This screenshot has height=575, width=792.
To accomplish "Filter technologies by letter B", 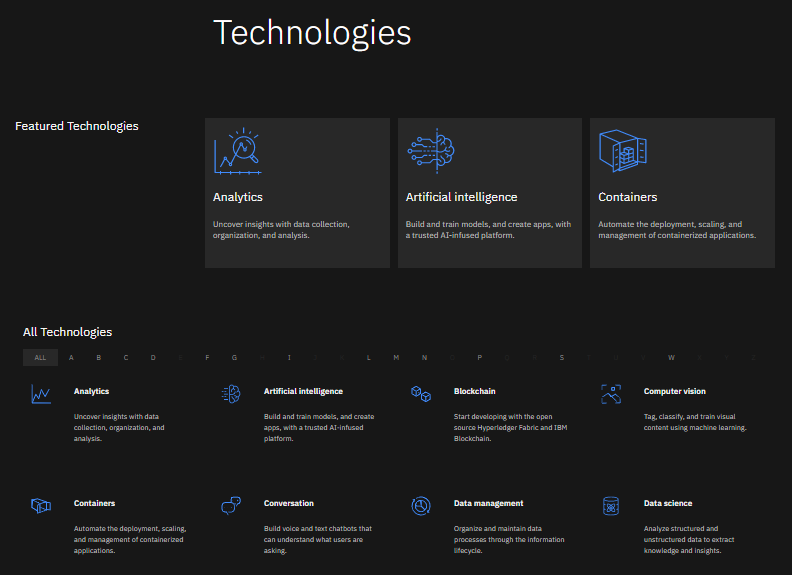I will (98, 358).
